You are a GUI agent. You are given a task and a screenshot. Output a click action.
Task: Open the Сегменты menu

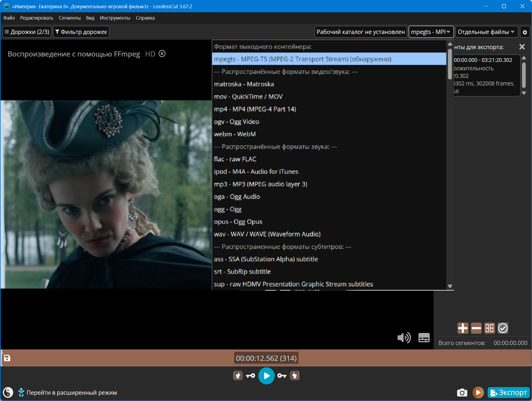pos(69,18)
